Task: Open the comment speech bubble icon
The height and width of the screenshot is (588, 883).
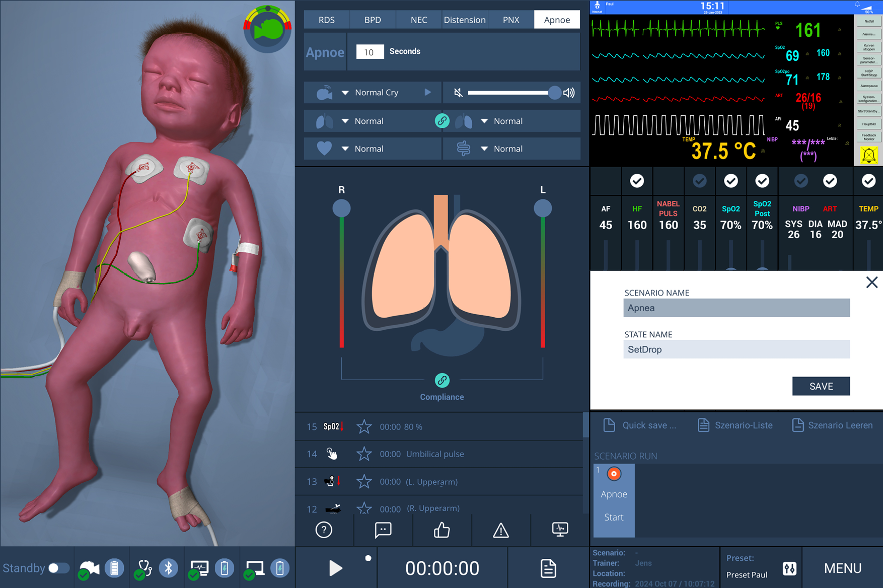Action: pos(383,530)
